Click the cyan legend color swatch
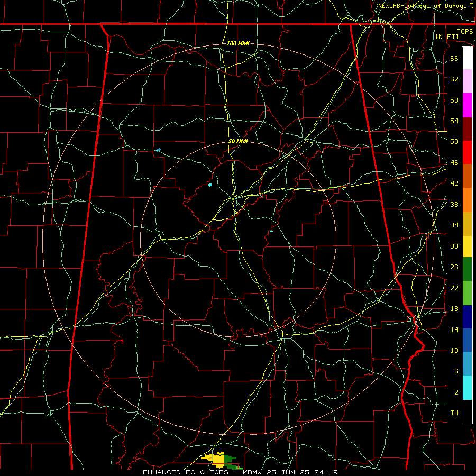The image size is (476, 476). [467, 388]
